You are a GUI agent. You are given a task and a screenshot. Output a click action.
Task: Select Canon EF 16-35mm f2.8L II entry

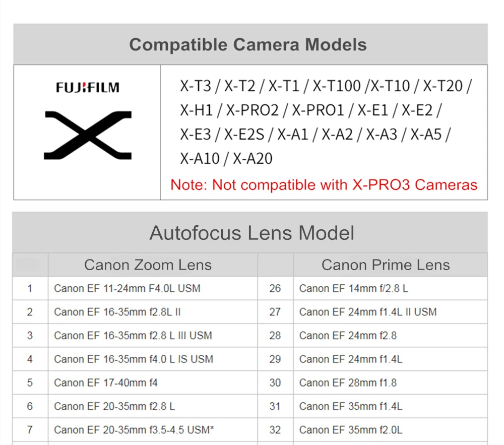point(117,312)
